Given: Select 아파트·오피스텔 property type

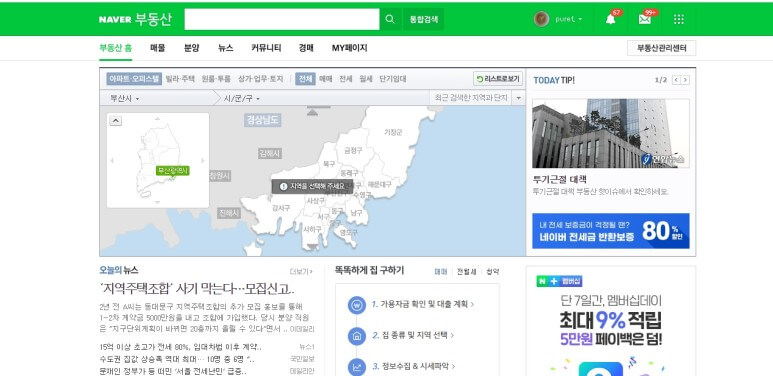Looking at the screenshot, I should coord(134,79).
